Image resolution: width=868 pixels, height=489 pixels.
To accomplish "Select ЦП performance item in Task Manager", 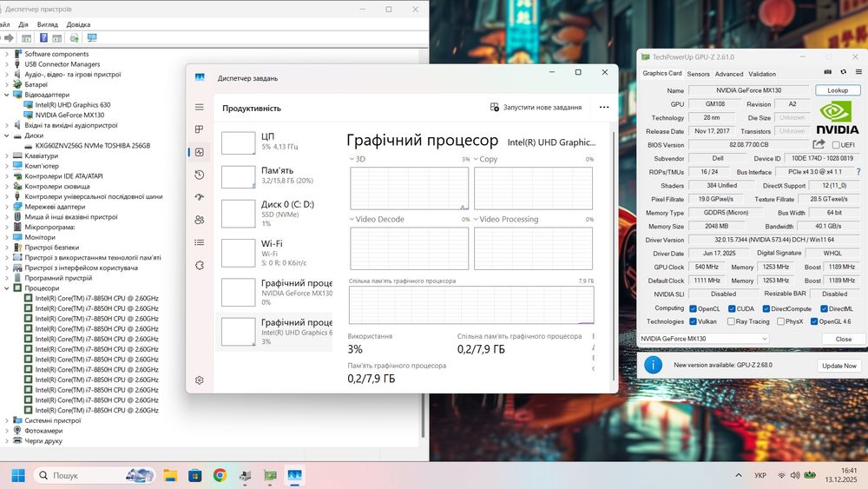I will pyautogui.click(x=276, y=142).
